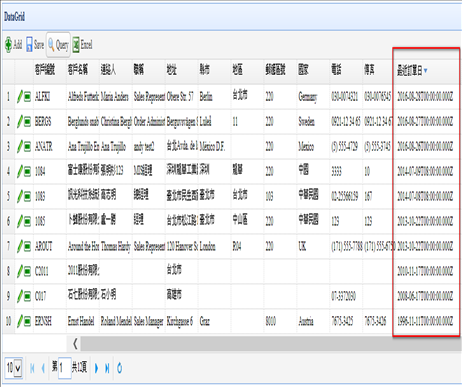
Task: Click the green icon on the ANATR row
Action: pos(27,147)
